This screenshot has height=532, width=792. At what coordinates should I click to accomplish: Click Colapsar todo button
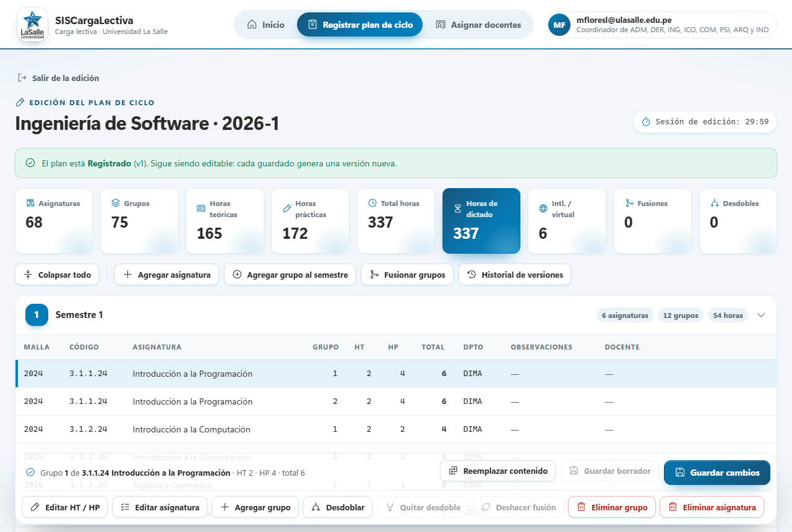(x=58, y=275)
